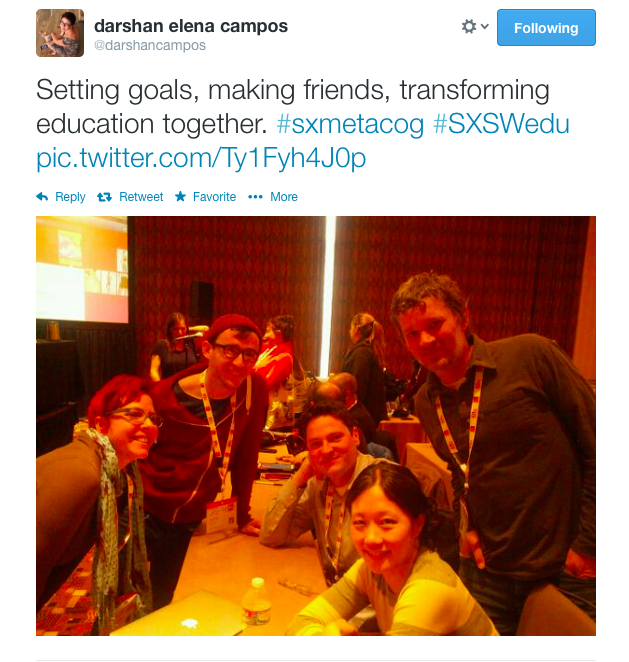The width and height of the screenshot is (629, 662).
Task: Select the Favorite text label
Action: (x=214, y=197)
